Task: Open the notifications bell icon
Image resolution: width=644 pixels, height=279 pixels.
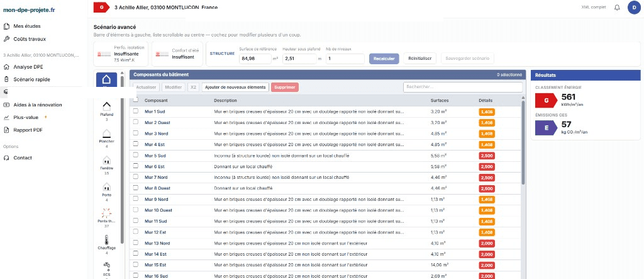Action: pos(617,8)
